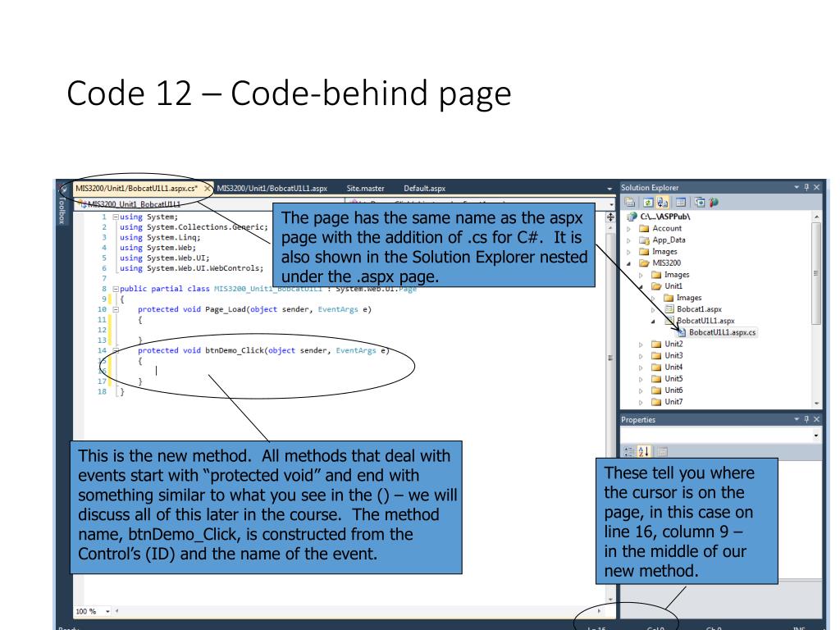Screen dimensions: 840x630
Task: Collapse the Page_Load method outline
Action: point(115,309)
